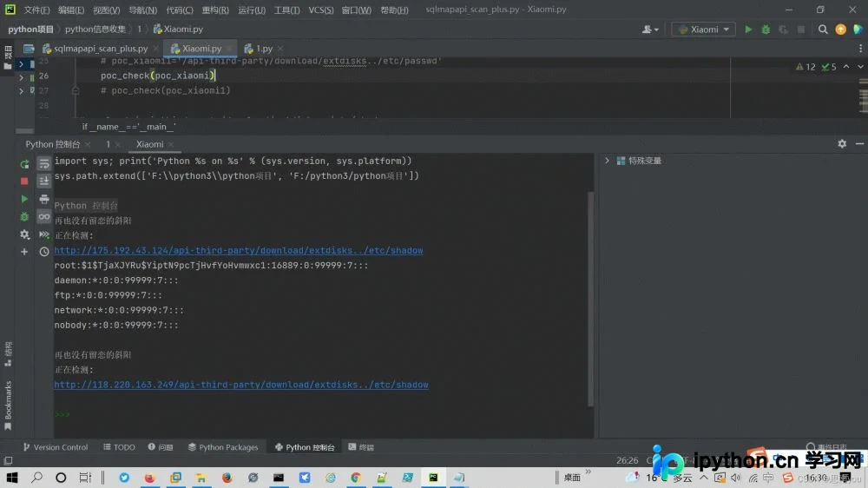Select the Python 控制台 console tab
The width and height of the screenshot is (868, 488).
[53, 144]
